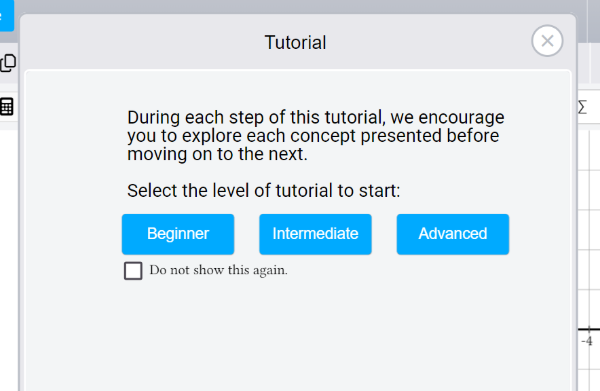Click the 'Select the level of tutorial' text
Screen dimensions: 600x391
[264, 191]
